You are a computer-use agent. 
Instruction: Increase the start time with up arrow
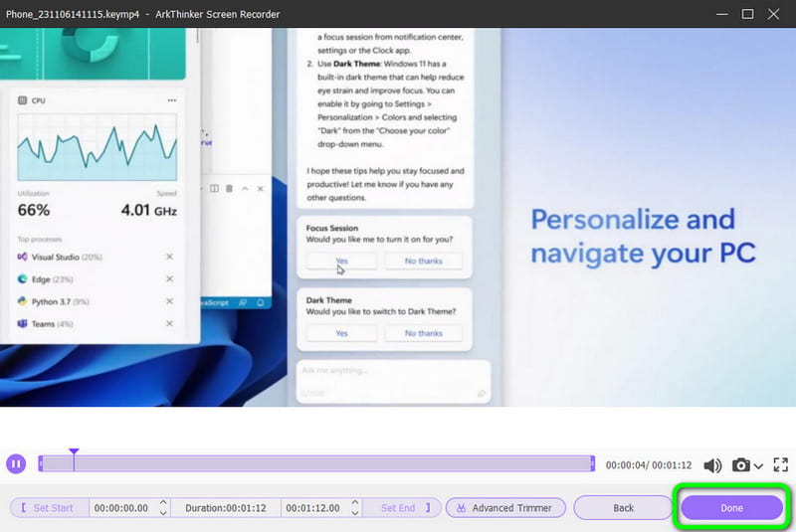click(163, 502)
